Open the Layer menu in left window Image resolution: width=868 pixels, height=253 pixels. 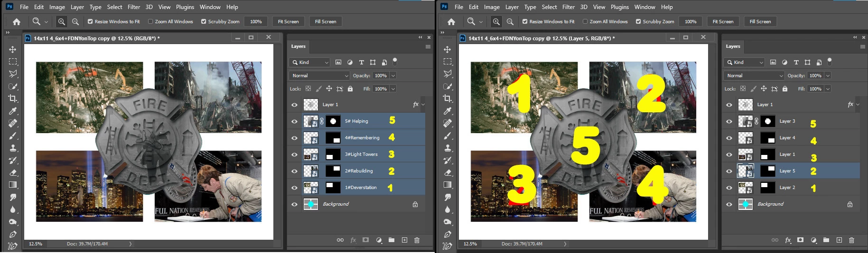tap(77, 7)
